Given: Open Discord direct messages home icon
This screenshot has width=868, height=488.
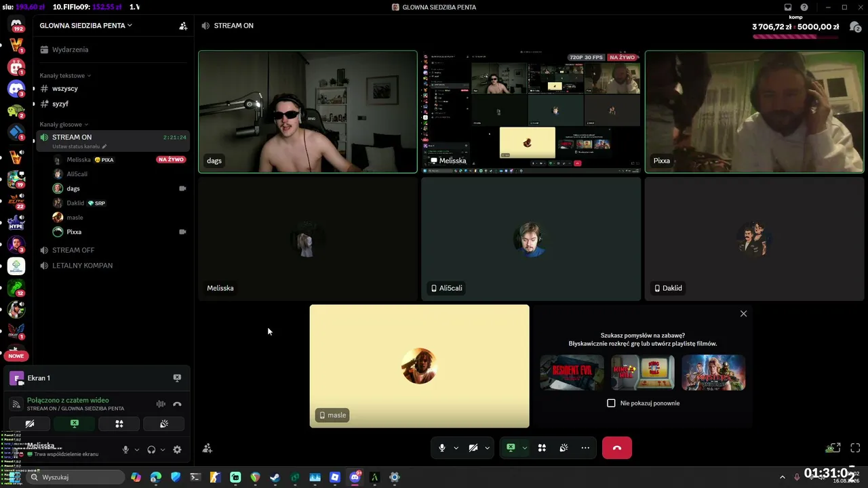Looking at the screenshot, I should tap(16, 25).
